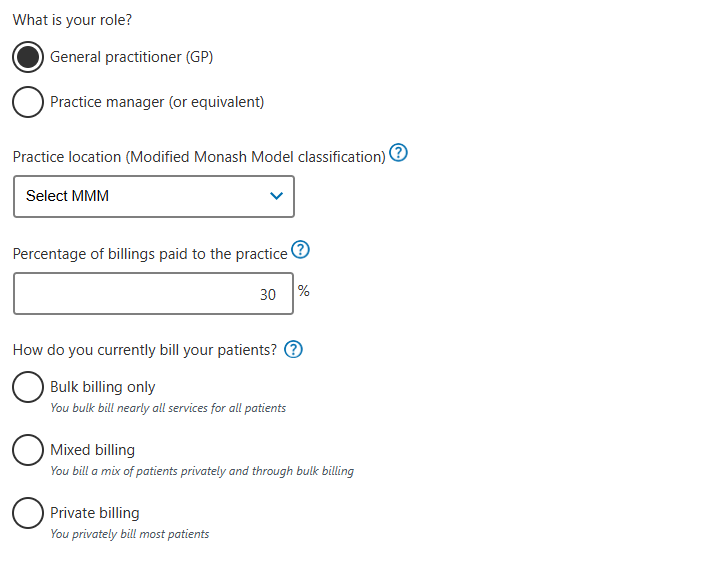Show help for current patient billing question
The image size is (721, 561).
(294, 350)
